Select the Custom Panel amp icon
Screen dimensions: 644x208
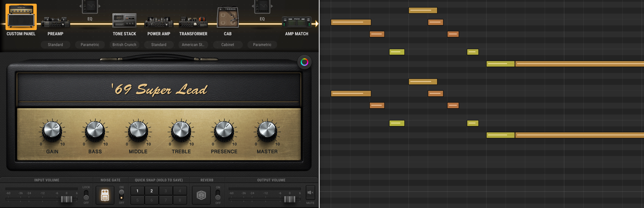(21, 17)
